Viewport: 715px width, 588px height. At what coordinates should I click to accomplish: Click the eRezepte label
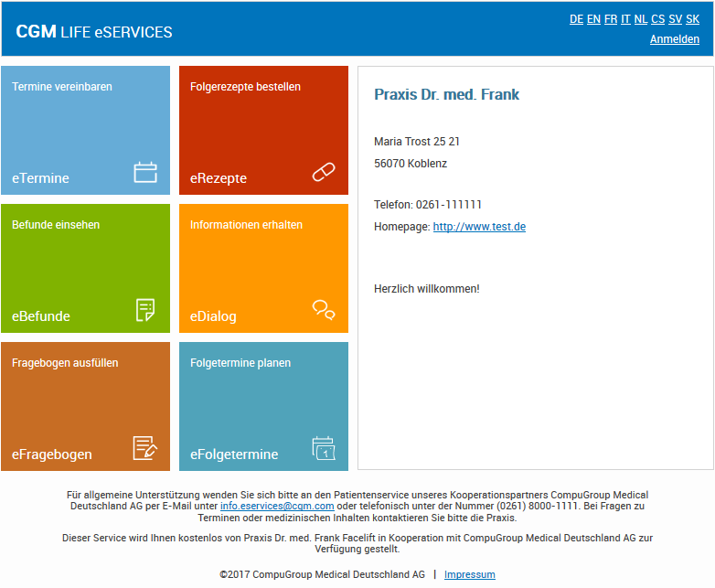[219, 178]
